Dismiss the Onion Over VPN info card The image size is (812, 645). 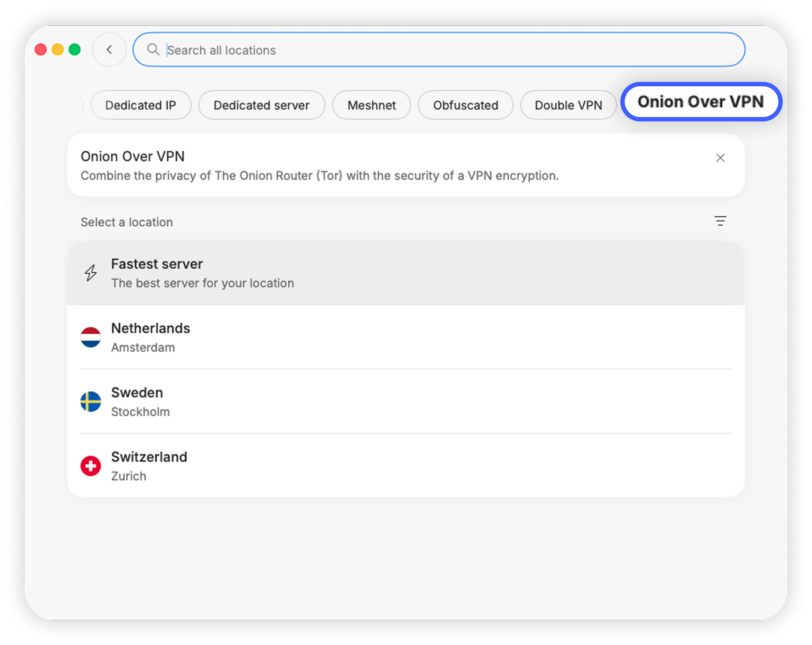(720, 158)
